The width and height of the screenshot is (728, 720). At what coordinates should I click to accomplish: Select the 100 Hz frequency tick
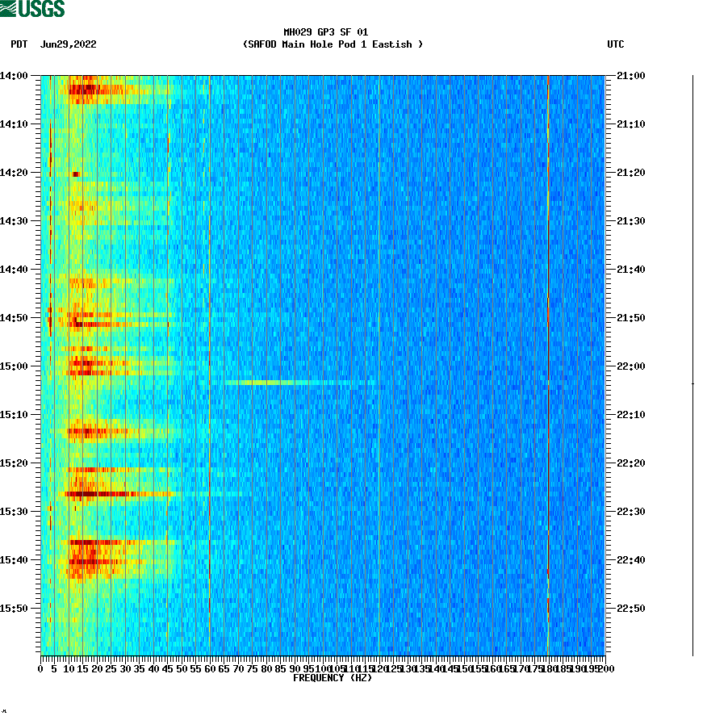pyautogui.click(x=323, y=668)
